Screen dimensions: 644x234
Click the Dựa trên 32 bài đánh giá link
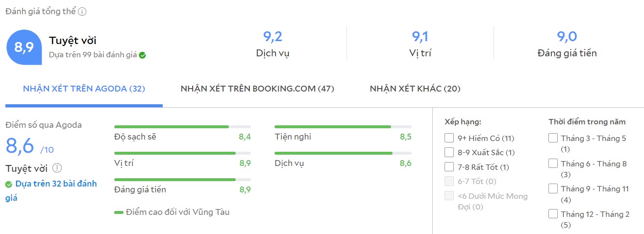pos(51,190)
